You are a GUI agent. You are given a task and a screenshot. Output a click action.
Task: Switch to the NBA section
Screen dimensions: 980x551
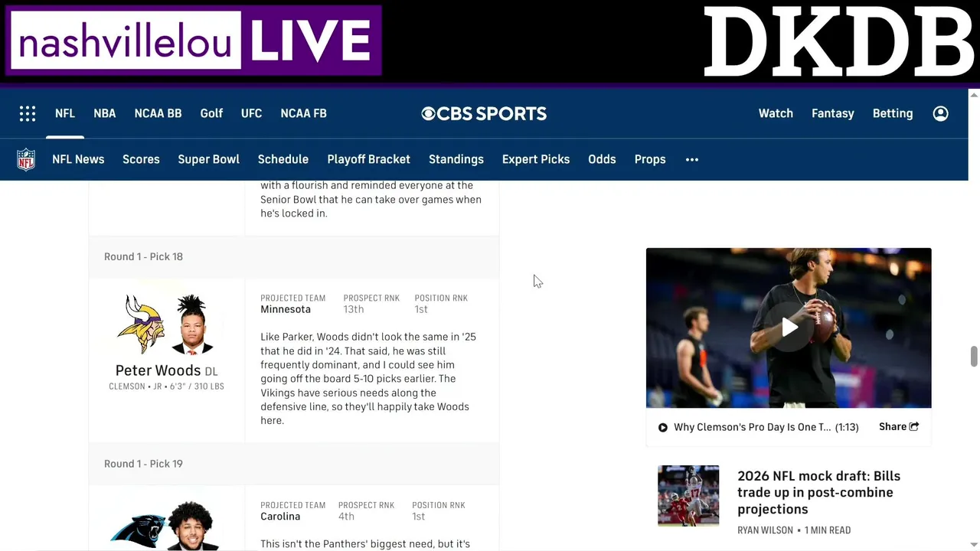pyautogui.click(x=105, y=113)
